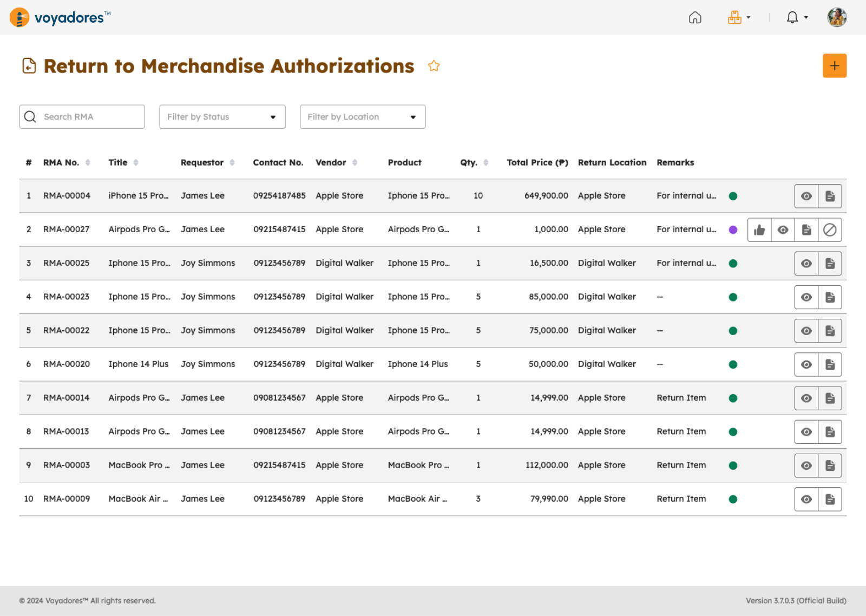Image resolution: width=866 pixels, height=616 pixels.
Task: Sort by Title column
Action: pyautogui.click(x=136, y=162)
